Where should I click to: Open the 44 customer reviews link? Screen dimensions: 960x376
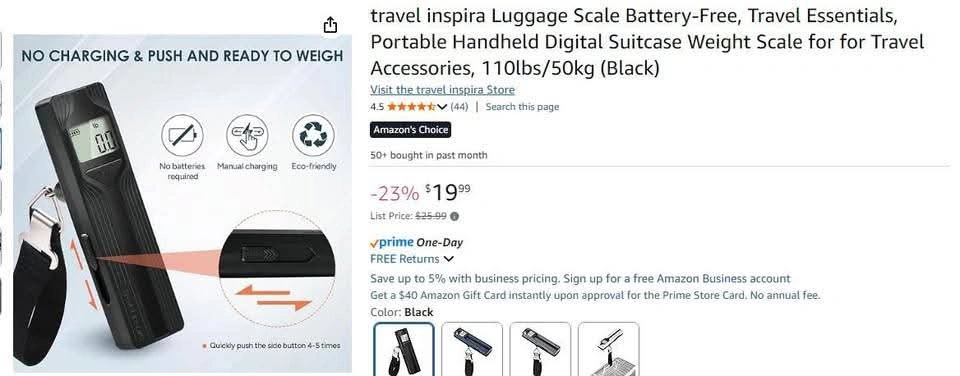tap(459, 107)
